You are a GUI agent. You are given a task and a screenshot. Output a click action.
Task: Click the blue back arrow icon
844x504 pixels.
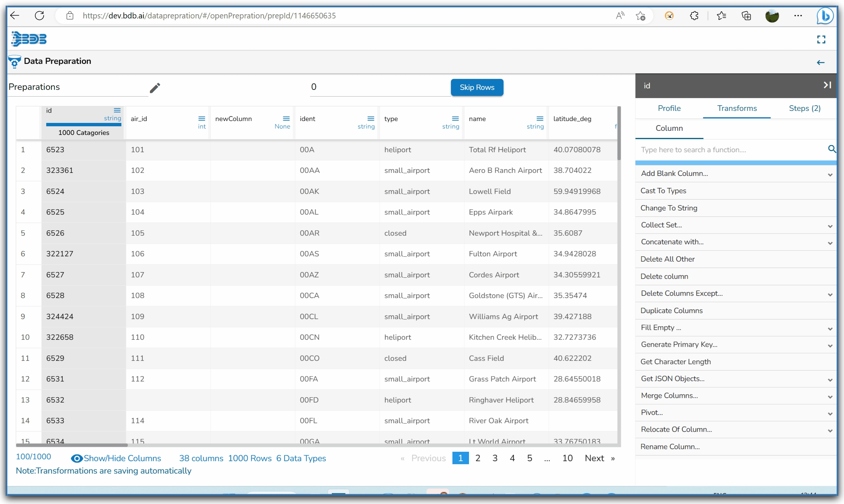(821, 62)
